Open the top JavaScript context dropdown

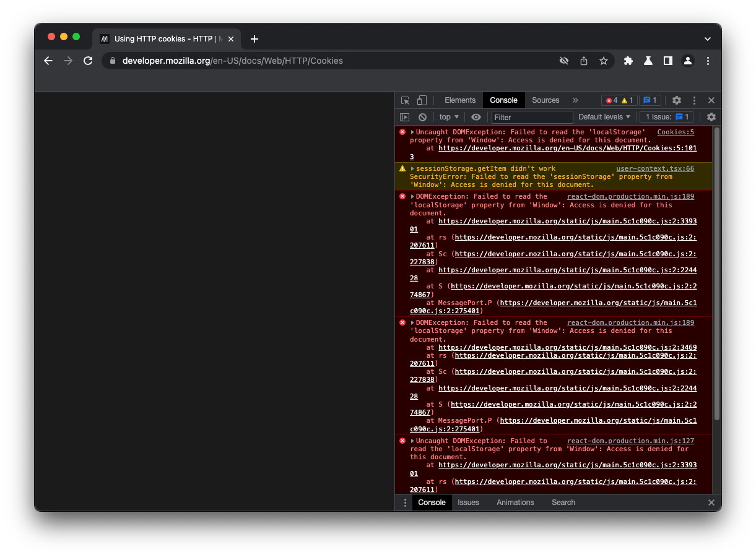[x=449, y=117]
